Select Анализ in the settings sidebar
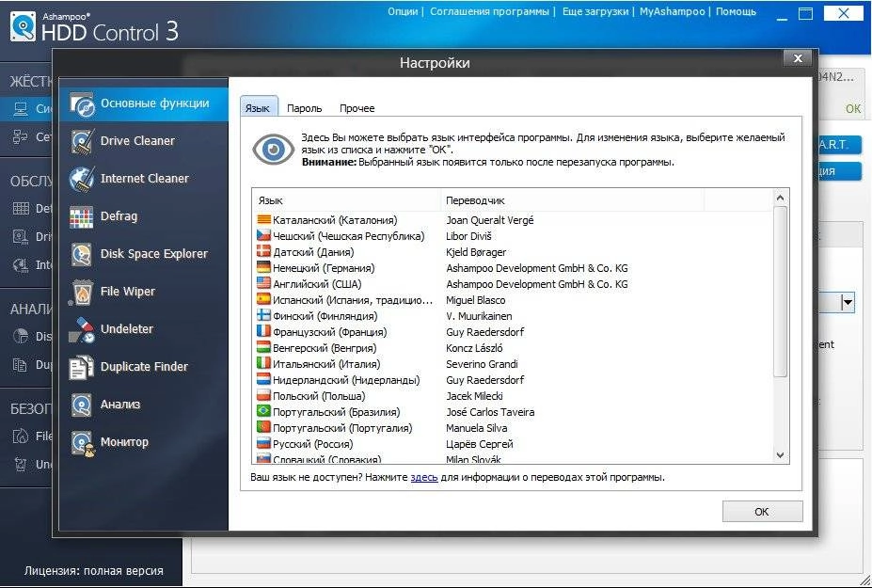This screenshot has height=588, width=872. [144, 405]
